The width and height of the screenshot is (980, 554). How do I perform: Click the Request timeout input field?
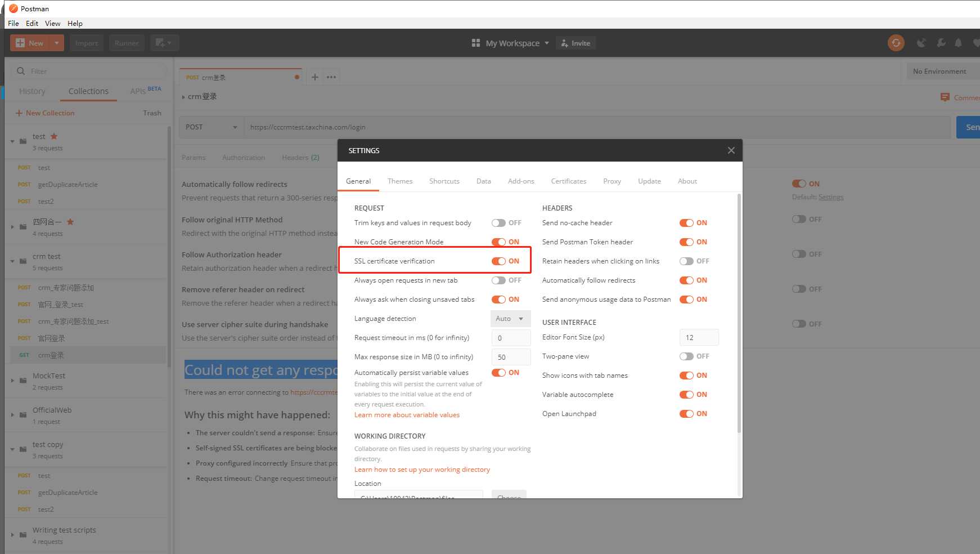pos(511,338)
